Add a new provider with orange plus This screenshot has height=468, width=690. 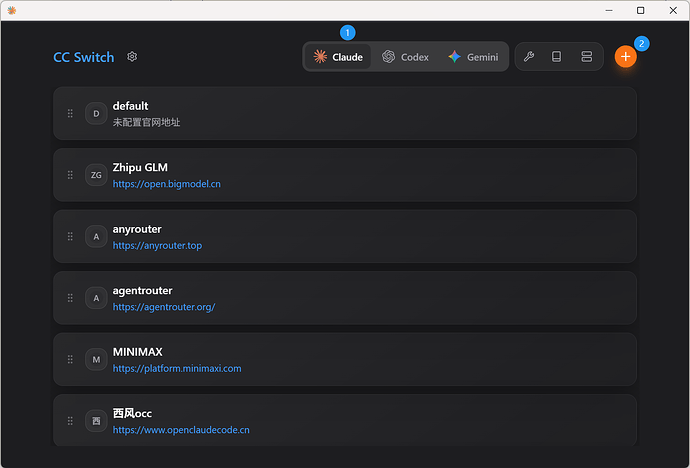tap(626, 57)
